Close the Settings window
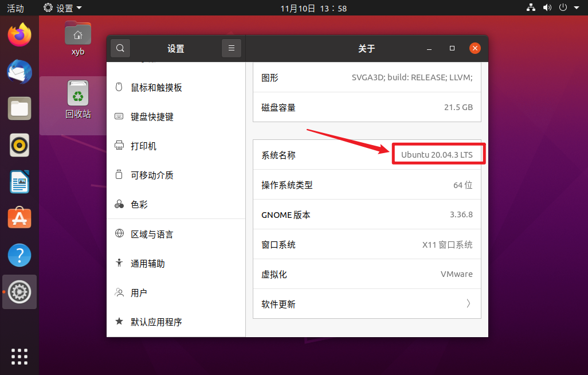Image resolution: width=588 pixels, height=375 pixels. (475, 48)
